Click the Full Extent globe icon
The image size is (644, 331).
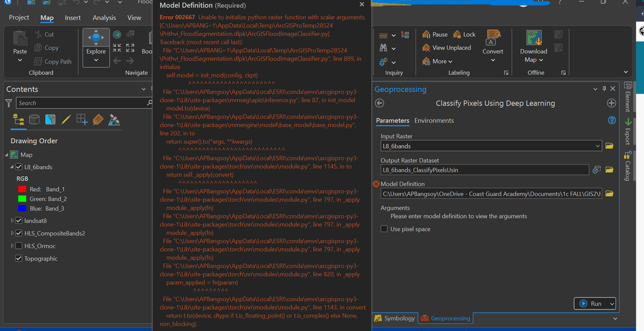click(x=117, y=35)
